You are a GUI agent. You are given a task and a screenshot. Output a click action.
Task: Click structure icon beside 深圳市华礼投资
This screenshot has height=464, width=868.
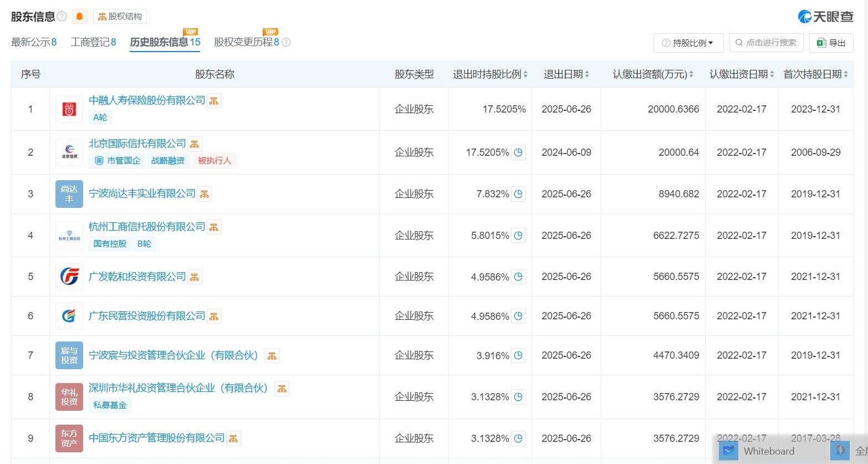coord(282,389)
